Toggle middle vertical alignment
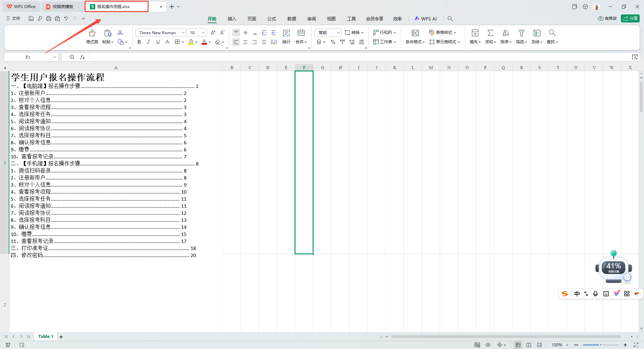 [x=246, y=33]
